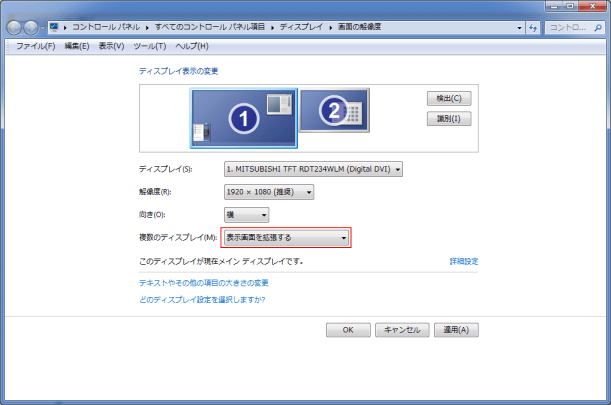The image size is (611, 405).
Task: Click ディスプレイ breadcrumb segment
Action: click(x=301, y=27)
